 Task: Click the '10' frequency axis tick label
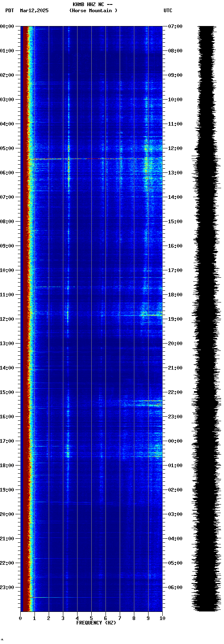pos(162,618)
